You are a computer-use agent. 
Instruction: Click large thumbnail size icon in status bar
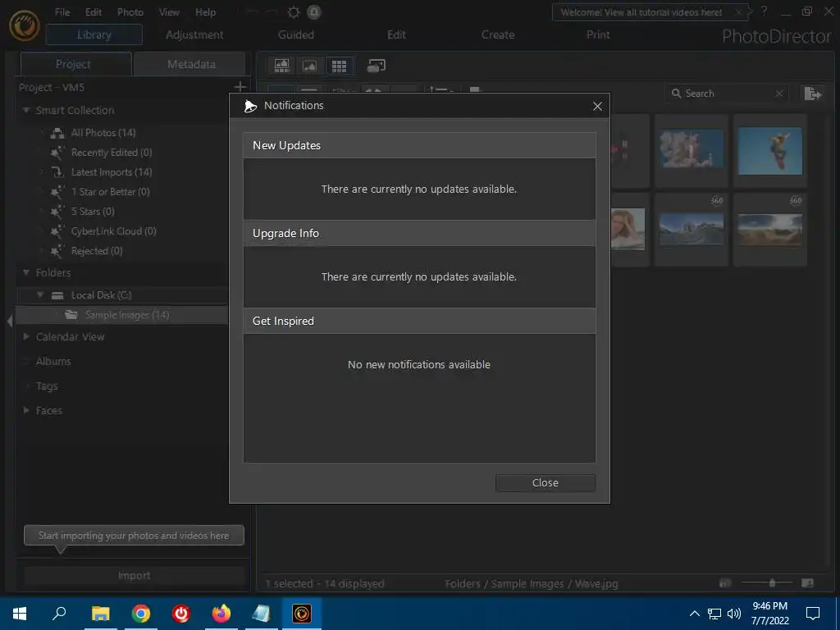pos(807,583)
